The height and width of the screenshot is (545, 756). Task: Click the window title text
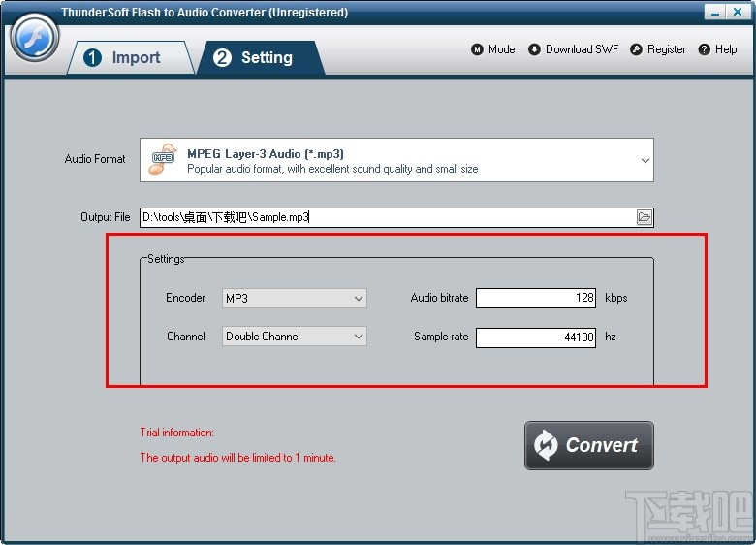click(205, 12)
